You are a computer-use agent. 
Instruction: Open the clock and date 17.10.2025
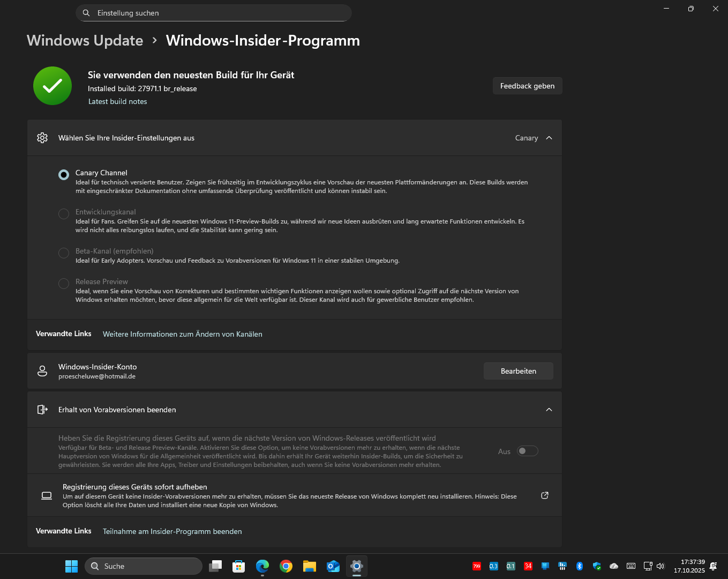click(689, 566)
